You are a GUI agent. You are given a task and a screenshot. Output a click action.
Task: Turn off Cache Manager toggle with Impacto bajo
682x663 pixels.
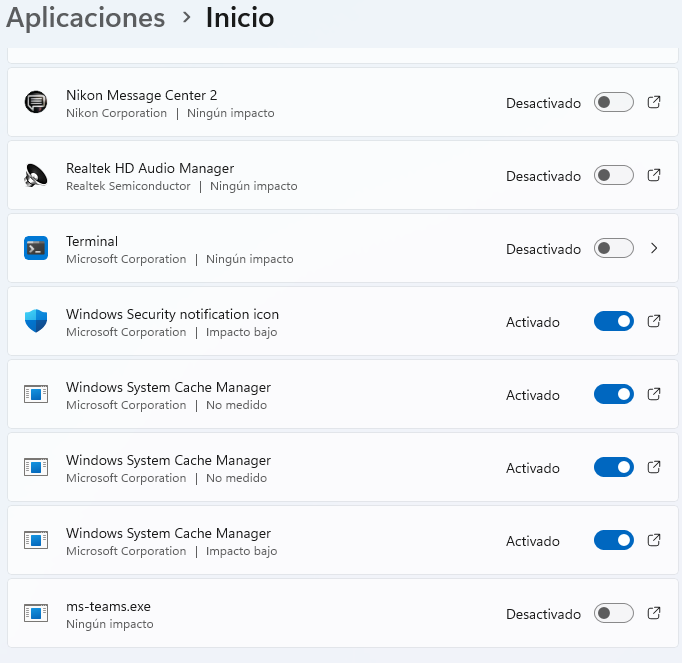[x=614, y=540]
